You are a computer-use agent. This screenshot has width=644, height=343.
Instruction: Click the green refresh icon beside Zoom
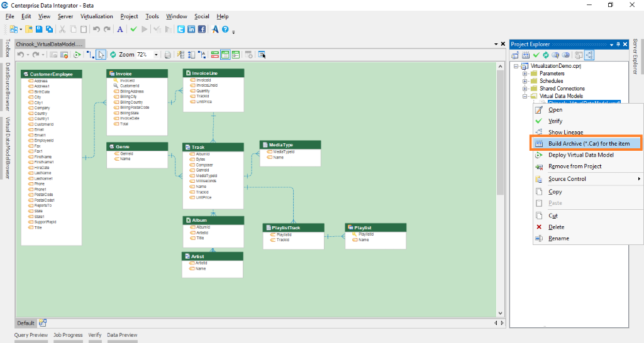(x=113, y=55)
